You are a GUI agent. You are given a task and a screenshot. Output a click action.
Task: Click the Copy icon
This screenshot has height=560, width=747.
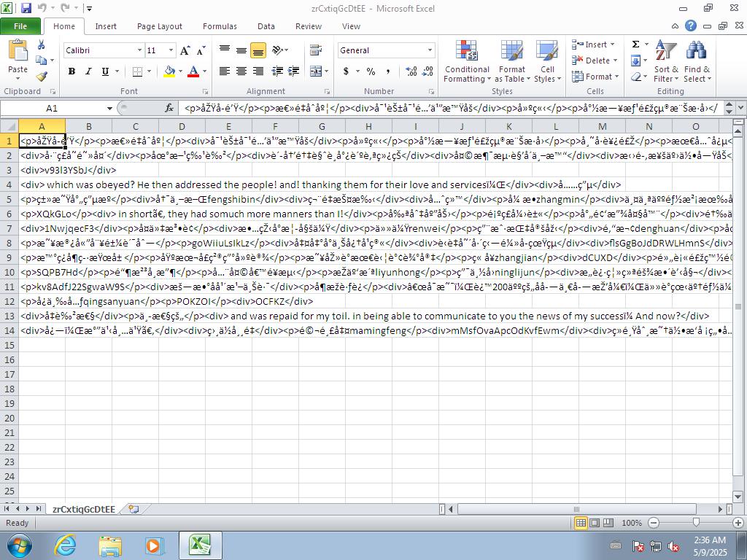pyautogui.click(x=42, y=61)
